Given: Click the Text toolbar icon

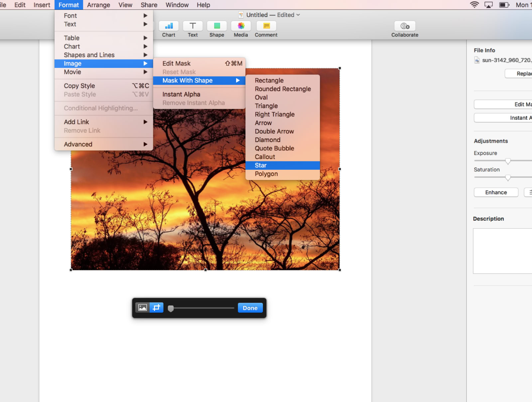Looking at the screenshot, I should (x=193, y=26).
